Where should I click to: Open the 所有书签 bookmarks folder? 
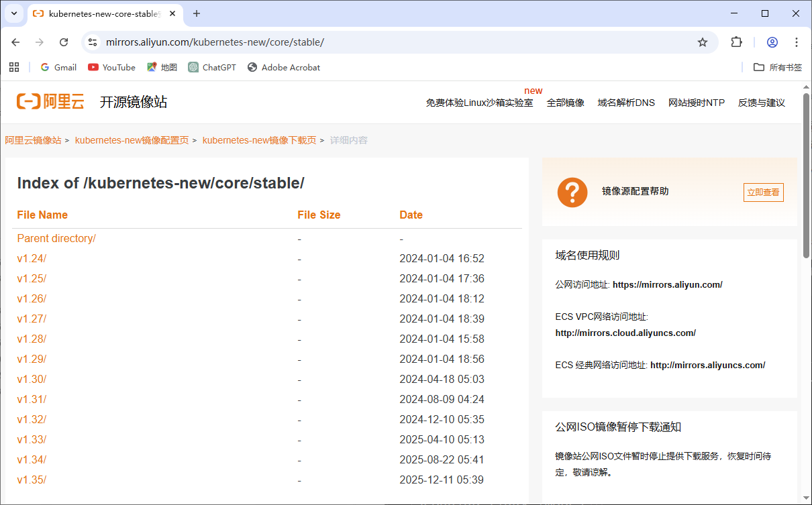tap(778, 67)
